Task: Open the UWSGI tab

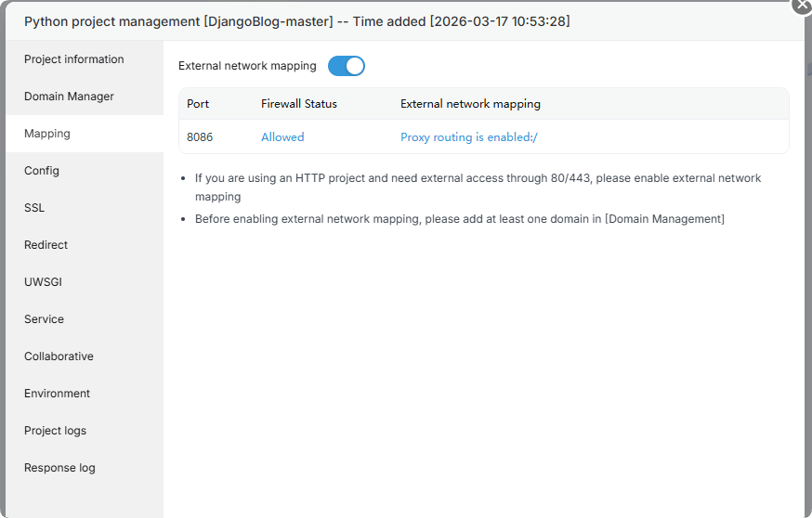Action: [x=44, y=282]
